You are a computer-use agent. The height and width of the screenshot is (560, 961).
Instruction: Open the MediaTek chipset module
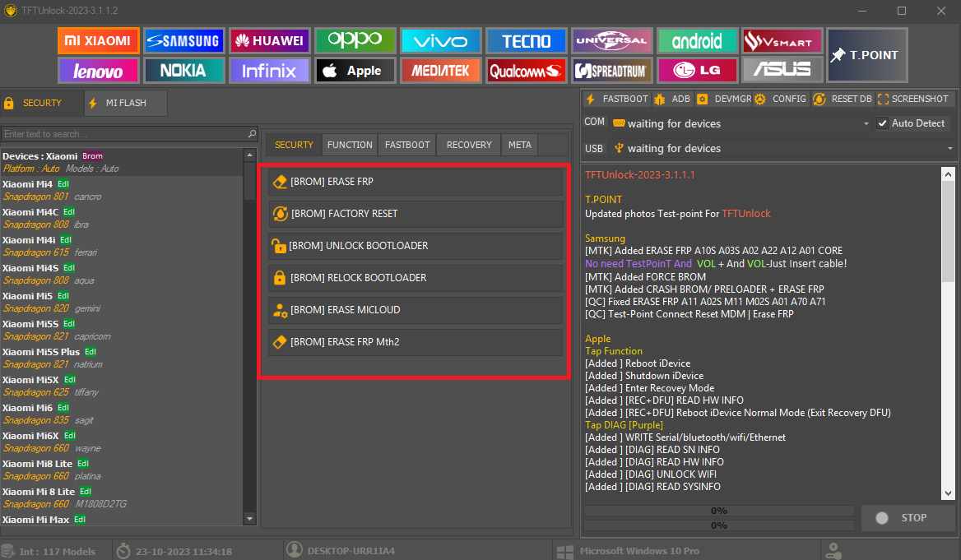[x=441, y=71]
